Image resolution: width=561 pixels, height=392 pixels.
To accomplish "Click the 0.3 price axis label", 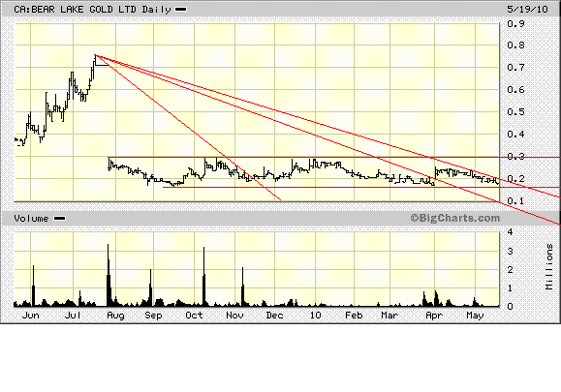I will [515, 156].
